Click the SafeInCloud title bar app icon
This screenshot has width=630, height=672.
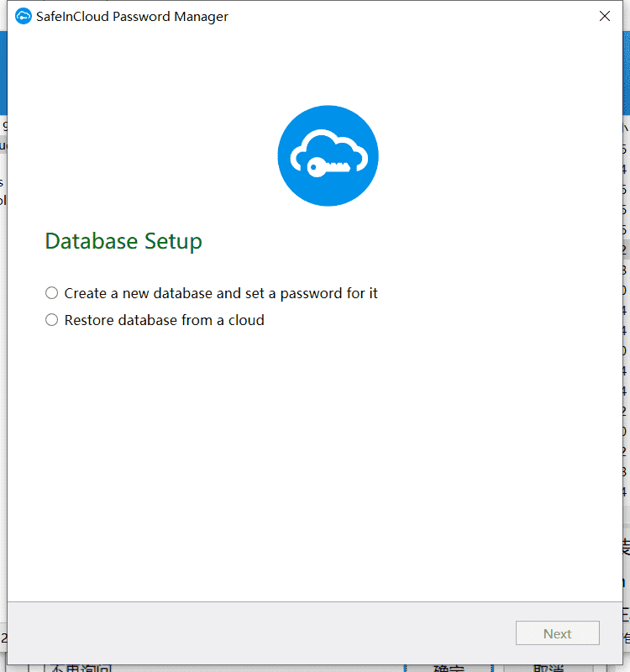pyautogui.click(x=24, y=16)
